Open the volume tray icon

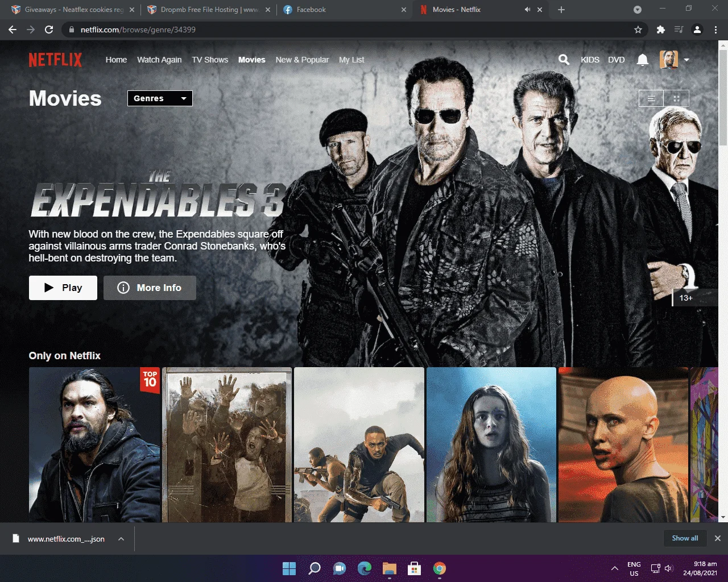(669, 568)
